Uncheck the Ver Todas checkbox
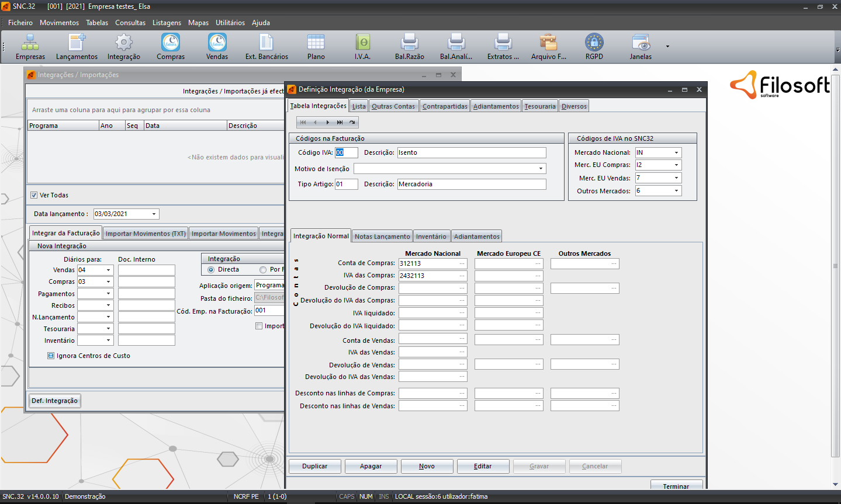The image size is (841, 504). [x=34, y=195]
